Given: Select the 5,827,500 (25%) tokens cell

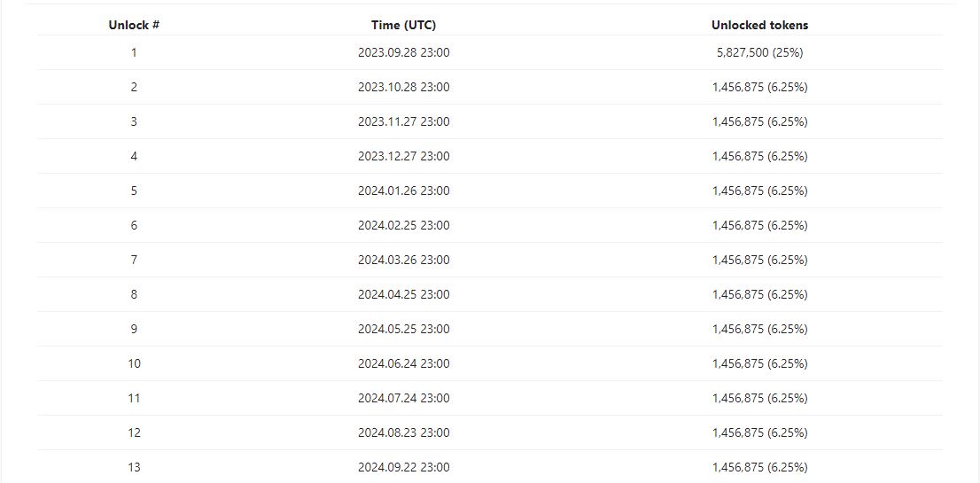Looking at the screenshot, I should point(759,52).
